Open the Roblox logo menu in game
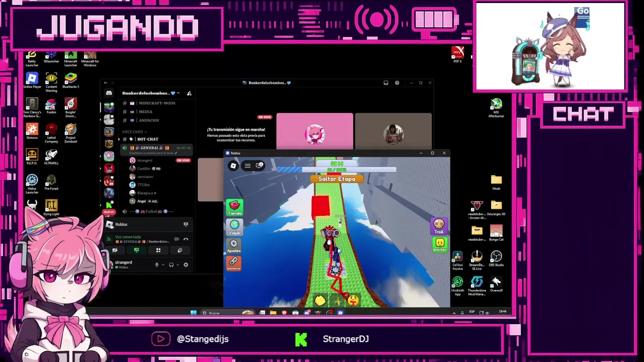 [233, 165]
